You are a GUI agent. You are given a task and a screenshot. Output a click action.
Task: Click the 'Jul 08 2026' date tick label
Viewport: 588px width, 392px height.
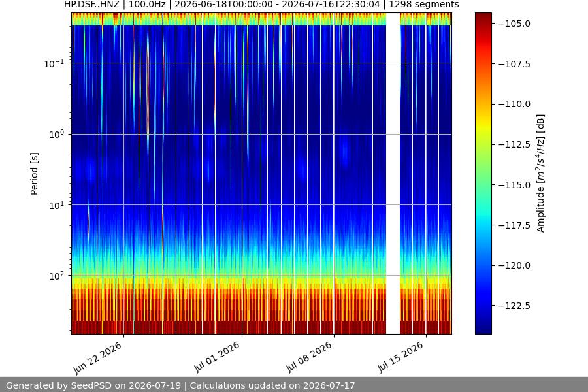coord(308,357)
